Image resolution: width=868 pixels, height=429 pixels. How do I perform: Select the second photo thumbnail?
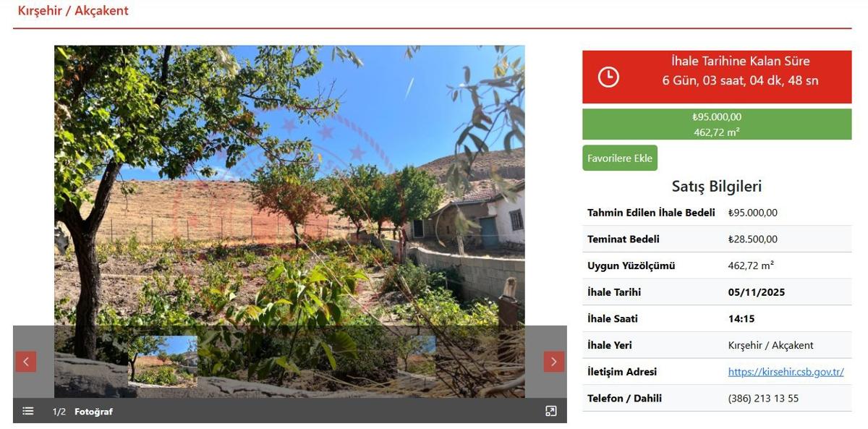tap(417, 356)
